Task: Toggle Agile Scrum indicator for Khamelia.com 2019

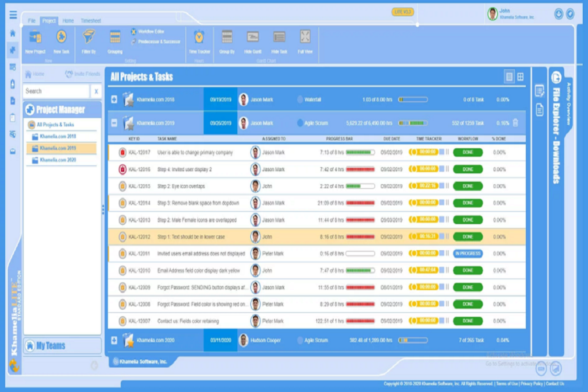Action: [300, 123]
